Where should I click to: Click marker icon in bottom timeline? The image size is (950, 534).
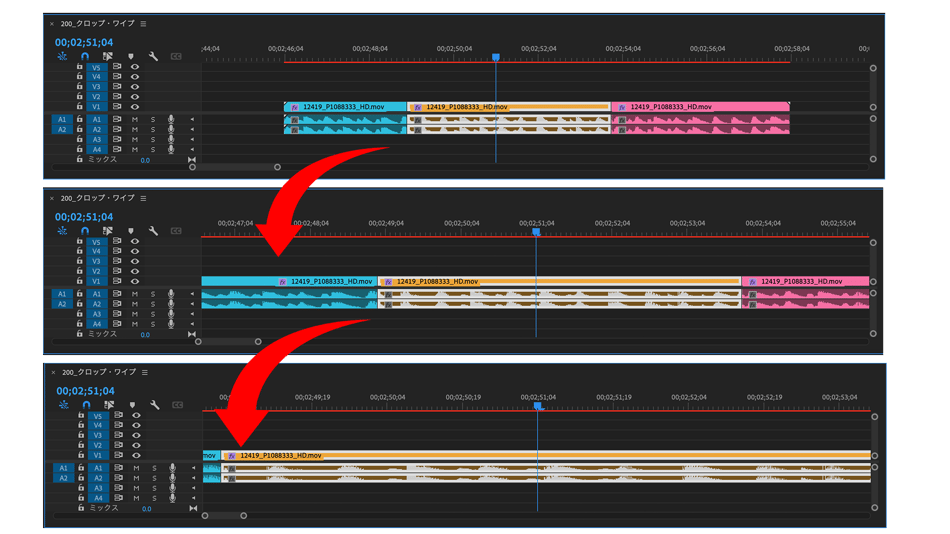click(132, 405)
